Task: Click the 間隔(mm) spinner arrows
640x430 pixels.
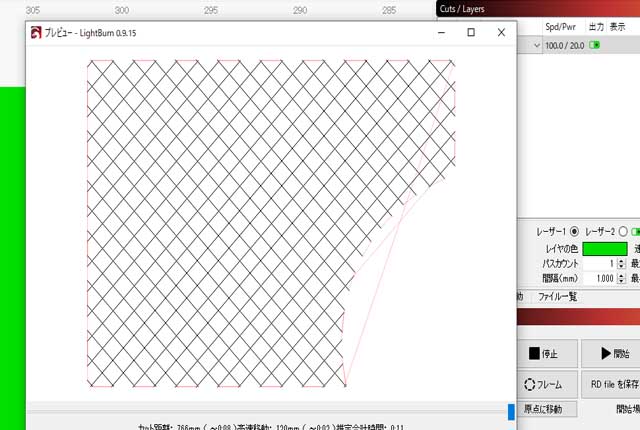Action: tap(621, 278)
